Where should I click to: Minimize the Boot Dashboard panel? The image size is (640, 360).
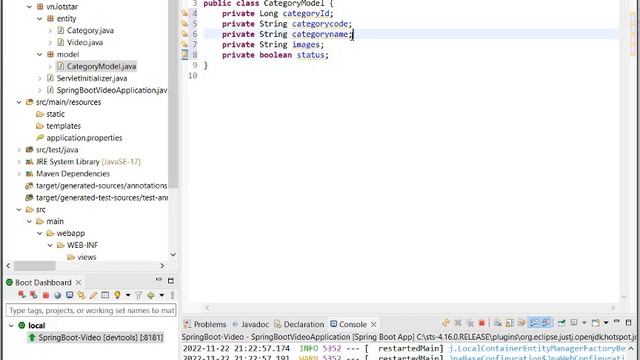[x=159, y=279]
